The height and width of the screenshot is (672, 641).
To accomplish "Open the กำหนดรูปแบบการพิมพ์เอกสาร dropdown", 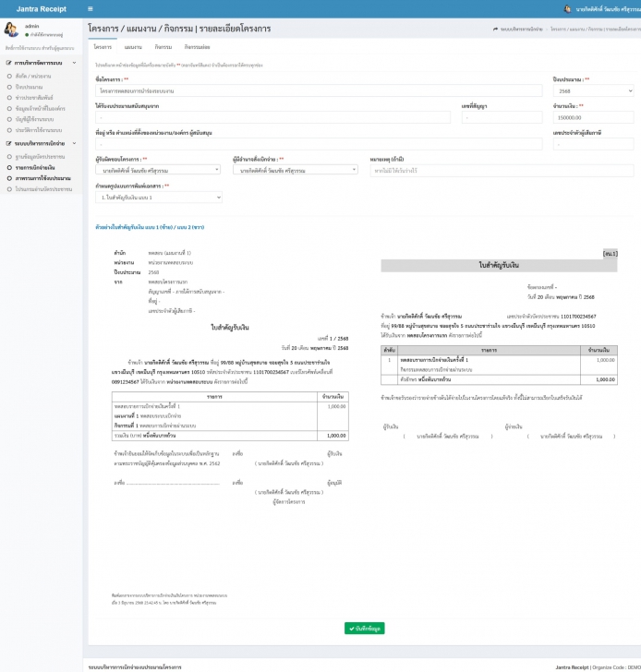I will coord(159,198).
